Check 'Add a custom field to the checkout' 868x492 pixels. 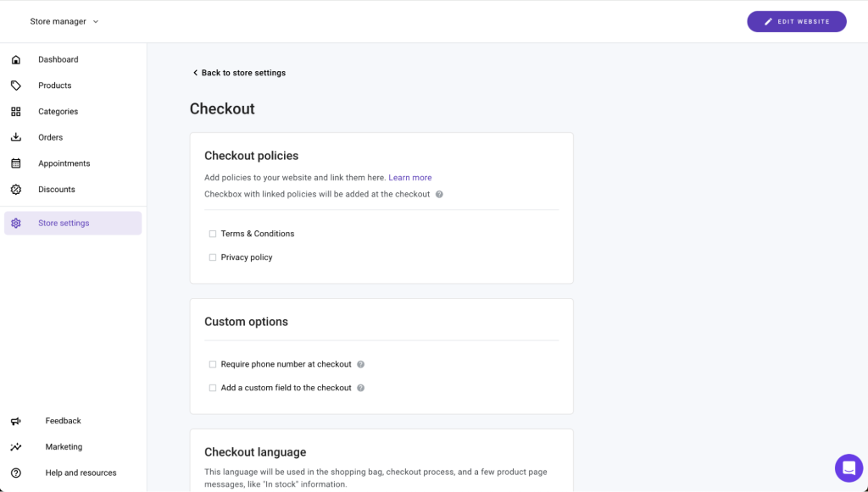pyautogui.click(x=212, y=387)
